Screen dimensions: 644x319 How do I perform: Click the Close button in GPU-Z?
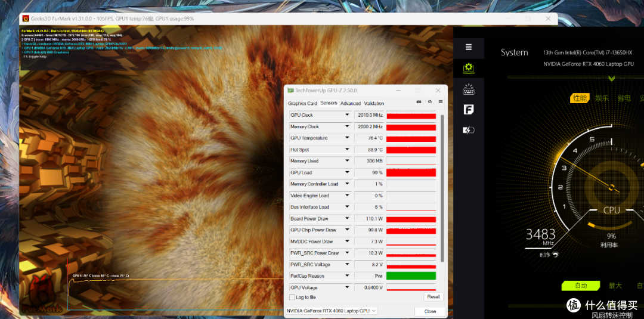click(430, 311)
